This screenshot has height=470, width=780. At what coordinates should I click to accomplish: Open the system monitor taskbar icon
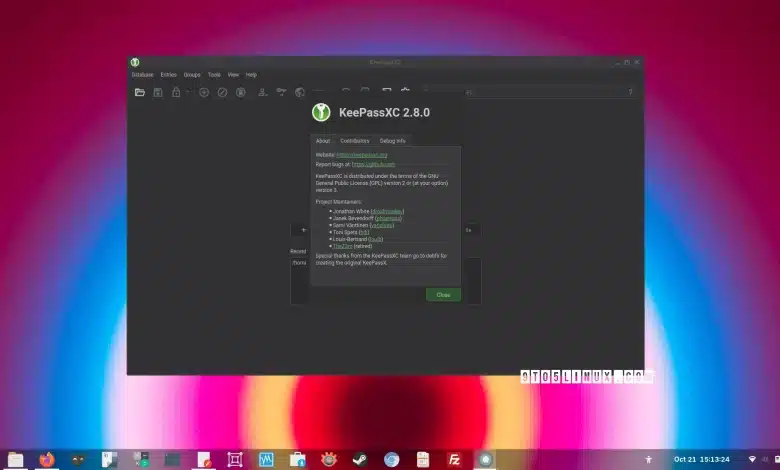[x=266, y=460]
